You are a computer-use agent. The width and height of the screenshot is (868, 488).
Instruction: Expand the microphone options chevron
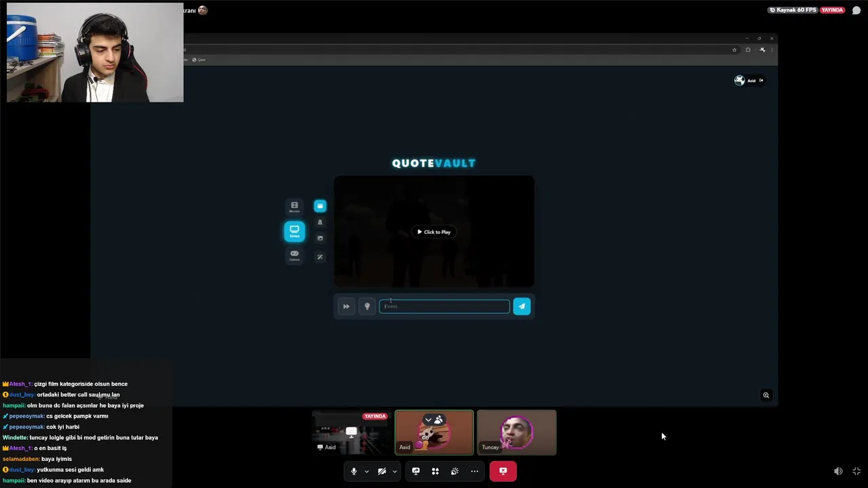click(x=366, y=471)
